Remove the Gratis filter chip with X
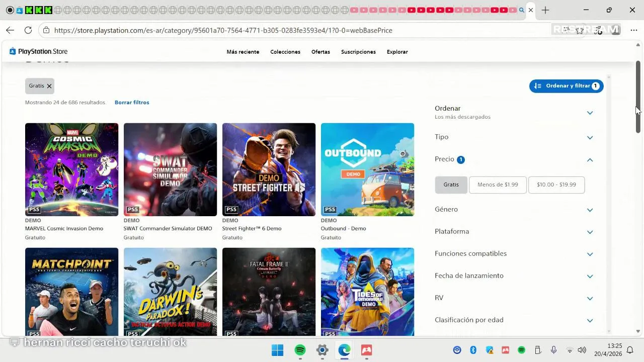This screenshot has height=362, width=644. click(x=49, y=86)
